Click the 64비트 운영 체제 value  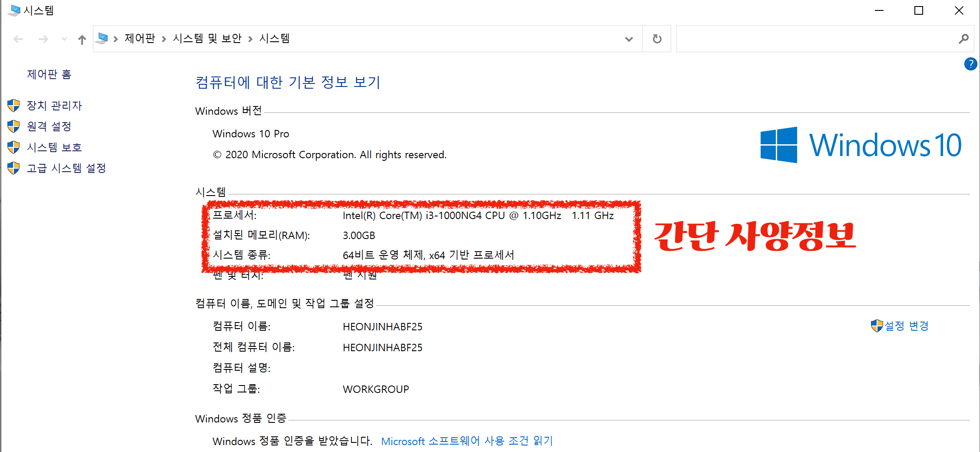pyautogui.click(x=428, y=255)
